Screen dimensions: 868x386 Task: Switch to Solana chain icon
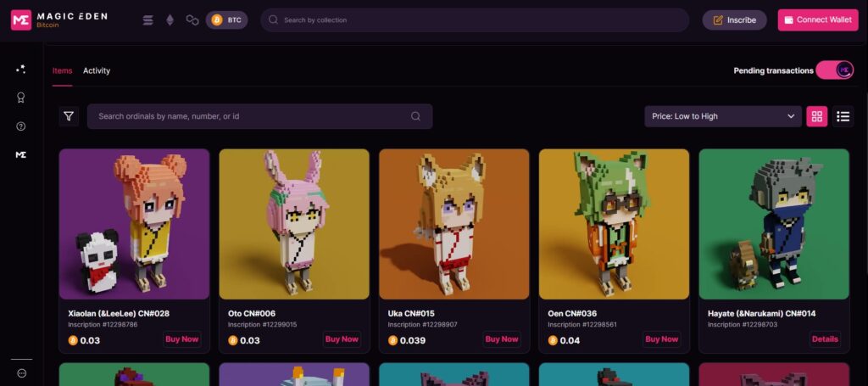(147, 20)
